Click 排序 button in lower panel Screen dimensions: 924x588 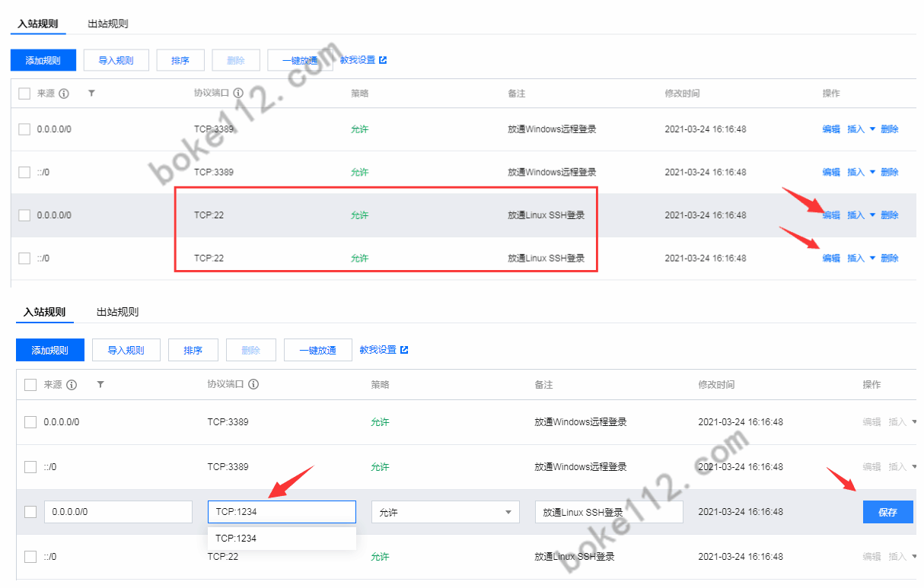click(193, 350)
